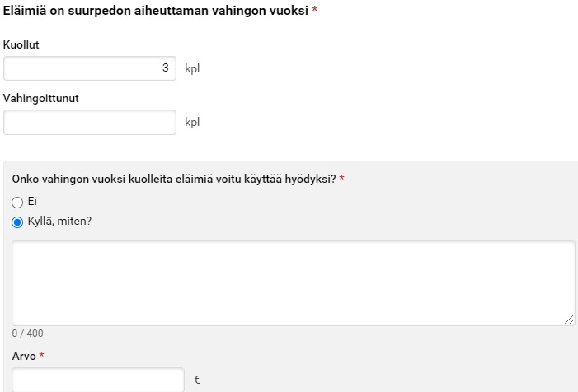This screenshot has height=392, width=578.
Task: Grab the text area resize handle
Action: click(570, 320)
